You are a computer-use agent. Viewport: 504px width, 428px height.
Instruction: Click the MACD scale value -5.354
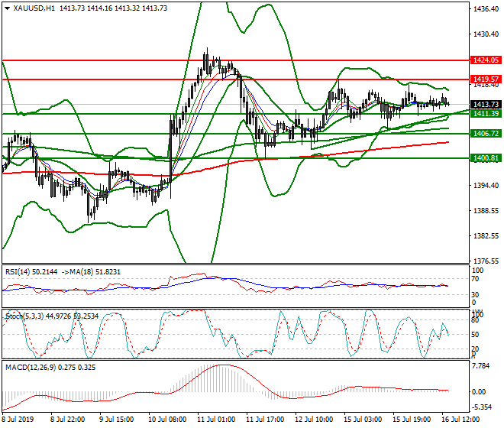(481, 407)
